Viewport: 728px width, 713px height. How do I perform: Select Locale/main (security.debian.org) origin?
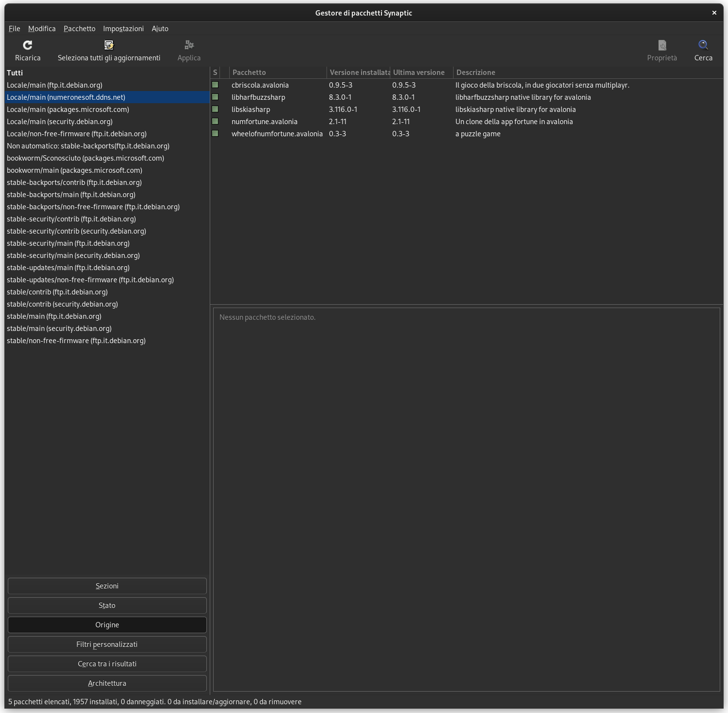click(x=107, y=122)
